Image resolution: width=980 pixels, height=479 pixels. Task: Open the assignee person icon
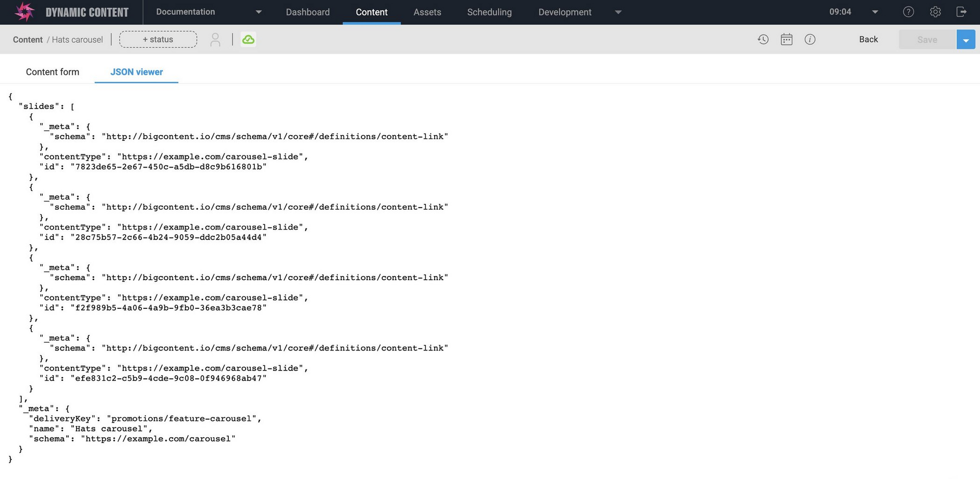point(215,40)
